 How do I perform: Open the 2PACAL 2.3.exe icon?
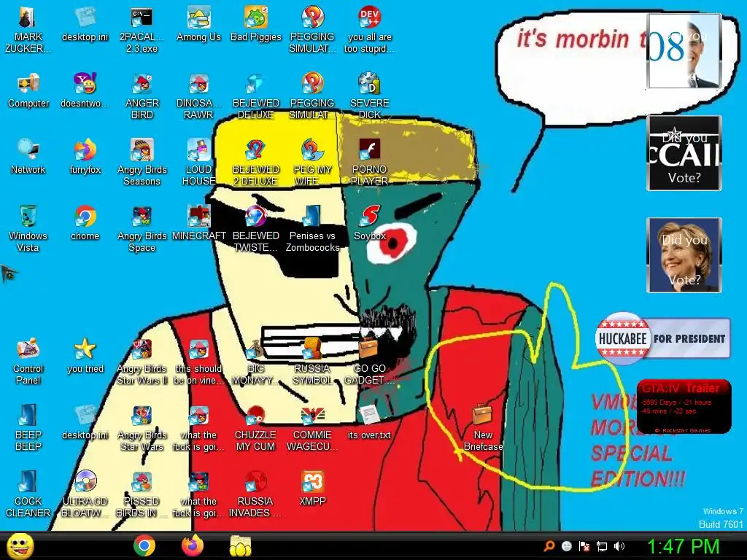tap(142, 30)
